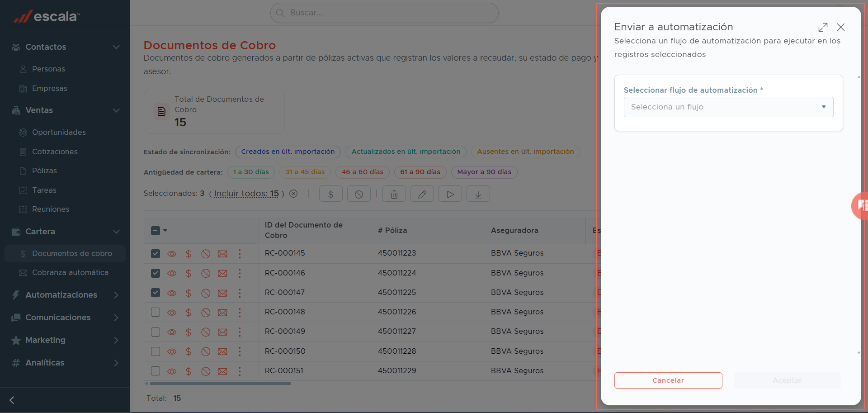Filter by 31 a 45 días
Screen dimensions: 868x413
point(305,172)
